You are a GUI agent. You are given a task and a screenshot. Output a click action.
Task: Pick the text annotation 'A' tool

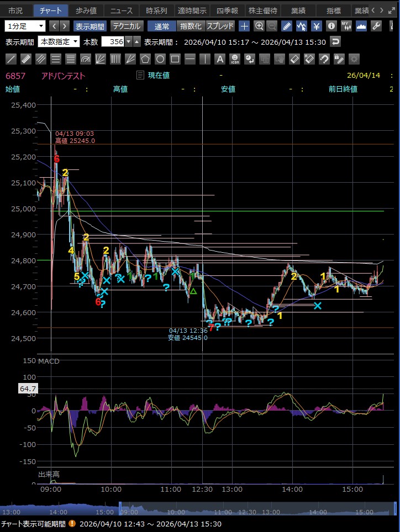219,59
